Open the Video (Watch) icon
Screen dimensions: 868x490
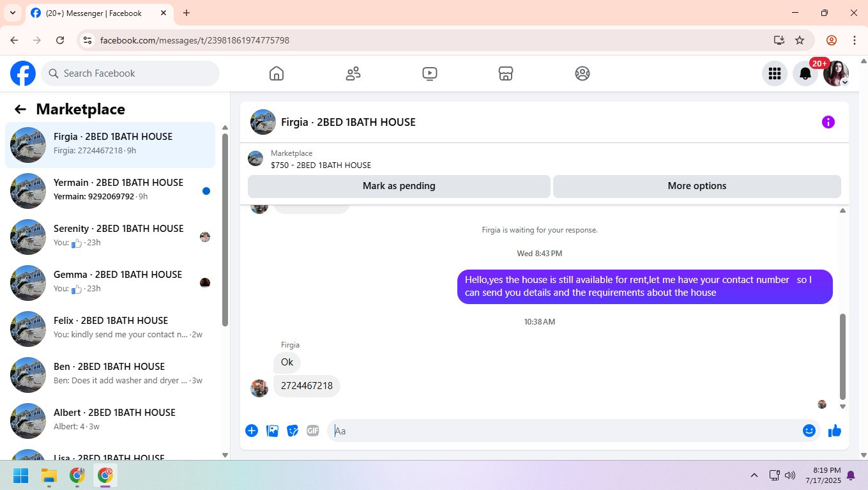point(430,73)
